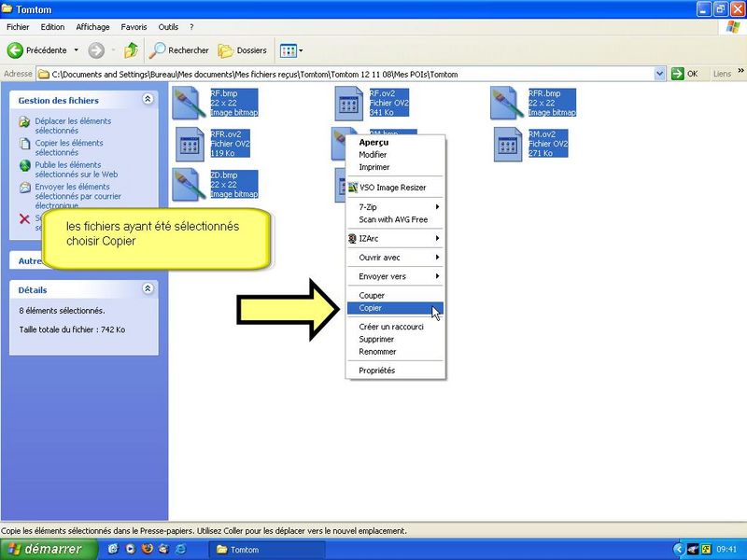Image resolution: width=747 pixels, height=560 pixels.
Task: Click the red X delete icon
Action: 24,218
